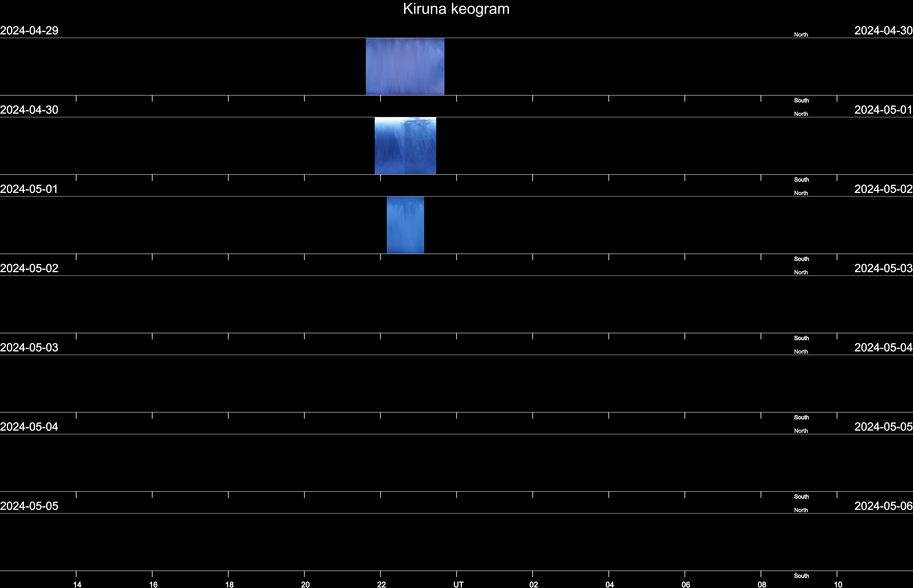Image resolution: width=913 pixels, height=588 pixels.
Task: Click the North label of the first row
Action: [801, 35]
